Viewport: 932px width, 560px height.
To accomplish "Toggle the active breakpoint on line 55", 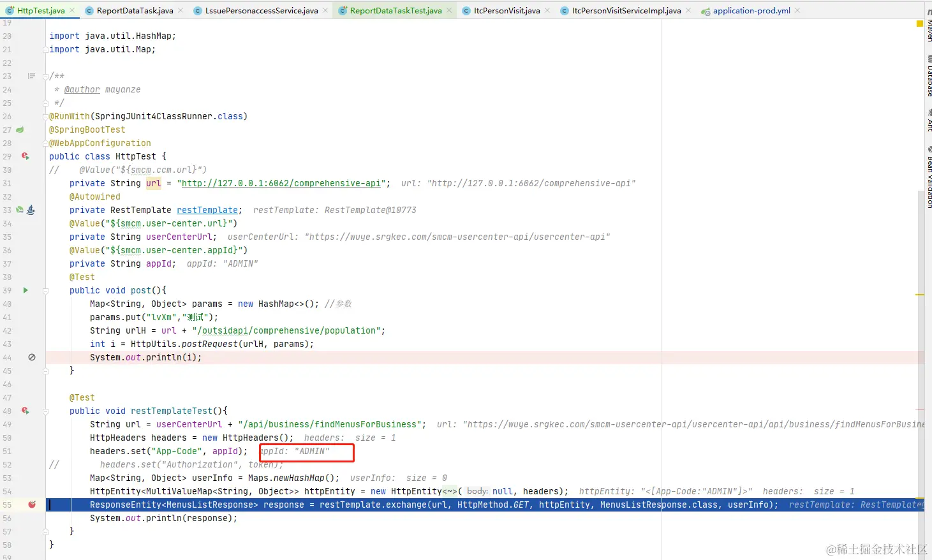I will pos(32,505).
